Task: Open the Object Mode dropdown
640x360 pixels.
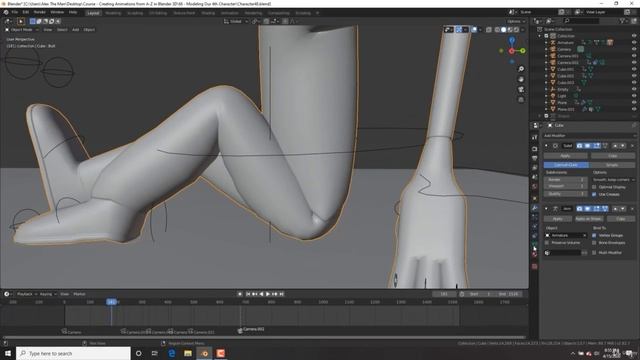Action: pyautogui.click(x=22, y=30)
